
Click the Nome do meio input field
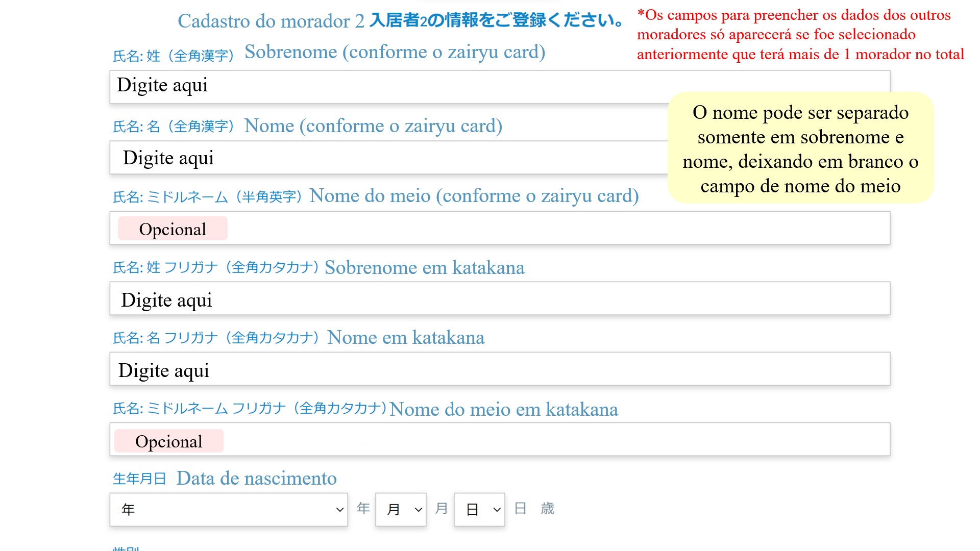[510, 228]
